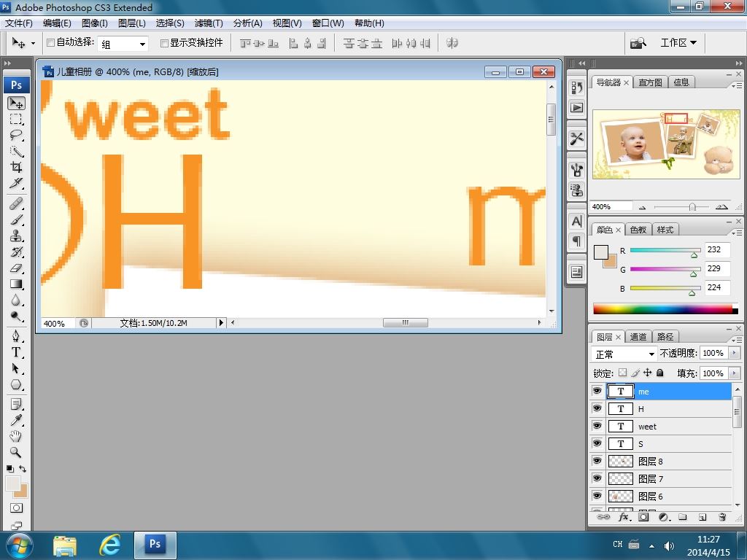
Task: Click the foreground color swatch in toolbar
Action: pyautogui.click(x=12, y=483)
